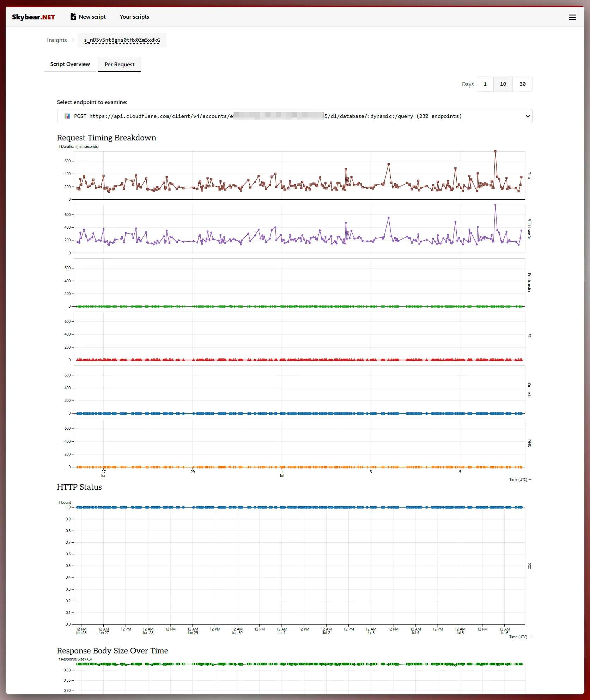Navigate to Insights via the breadcrumb
Screen dimensions: 590x700
click(57, 40)
